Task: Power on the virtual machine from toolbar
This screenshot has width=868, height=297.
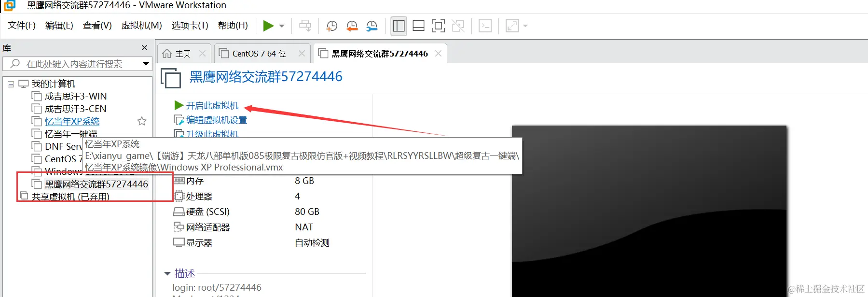Action: (268, 26)
